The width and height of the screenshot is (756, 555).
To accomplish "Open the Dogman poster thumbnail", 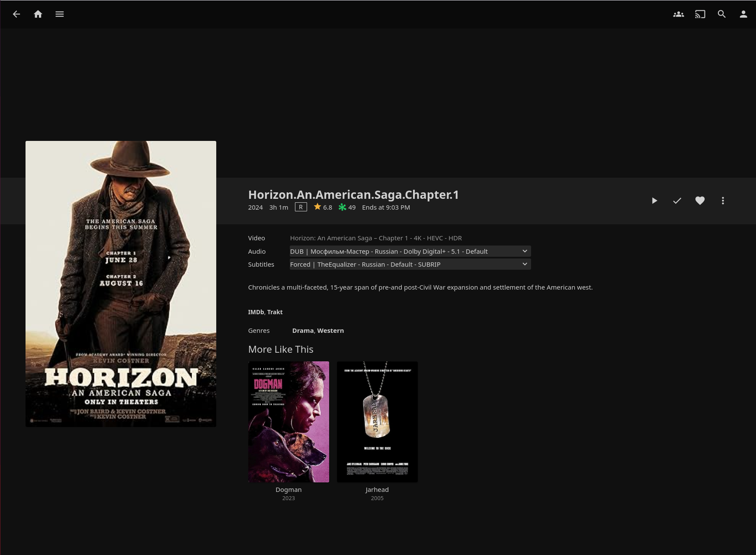I will click(x=288, y=422).
